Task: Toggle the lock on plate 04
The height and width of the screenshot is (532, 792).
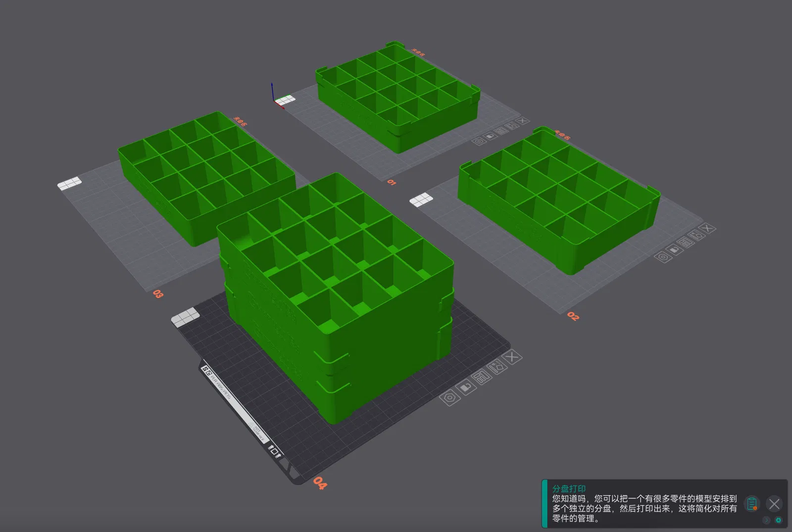Action: (x=465, y=387)
